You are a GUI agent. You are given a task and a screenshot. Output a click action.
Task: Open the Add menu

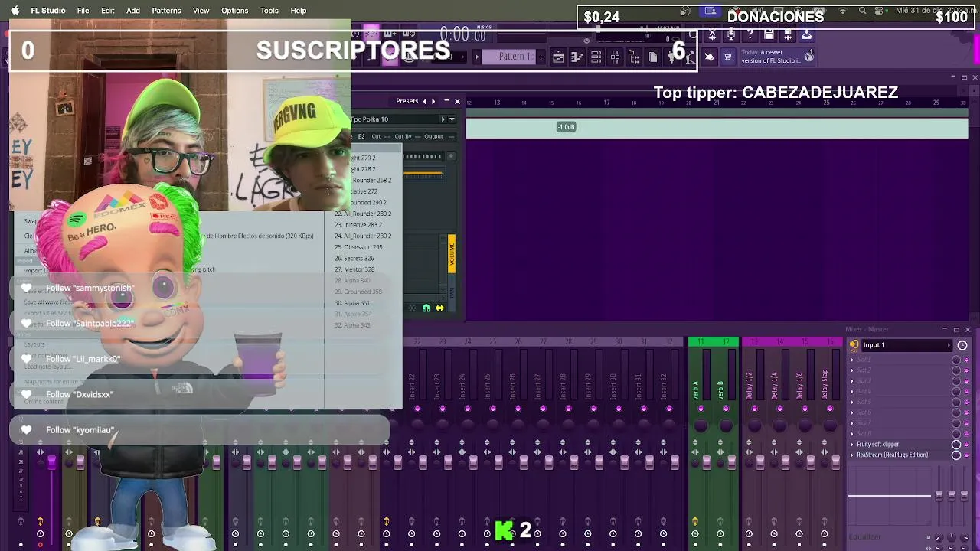click(133, 11)
